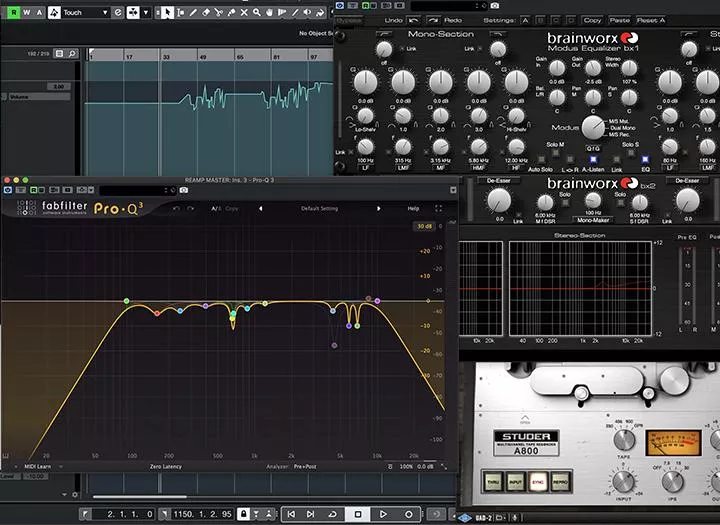
Task: Select the Comp hand tool
Action: click(x=270, y=12)
